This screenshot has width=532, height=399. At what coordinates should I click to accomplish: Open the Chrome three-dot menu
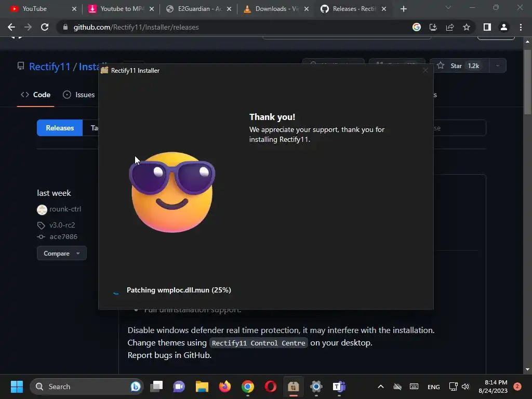tap(521, 27)
